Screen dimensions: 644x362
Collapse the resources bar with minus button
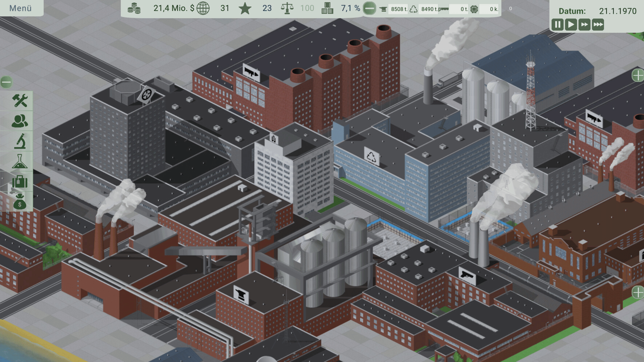(x=369, y=8)
